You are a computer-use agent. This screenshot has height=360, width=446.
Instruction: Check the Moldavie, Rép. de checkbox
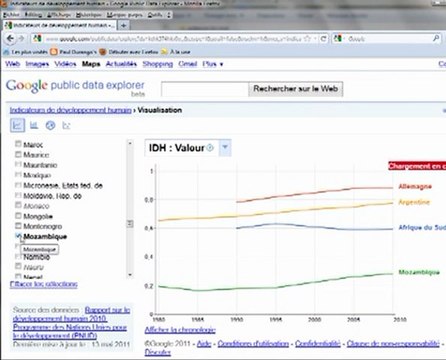[18, 195]
